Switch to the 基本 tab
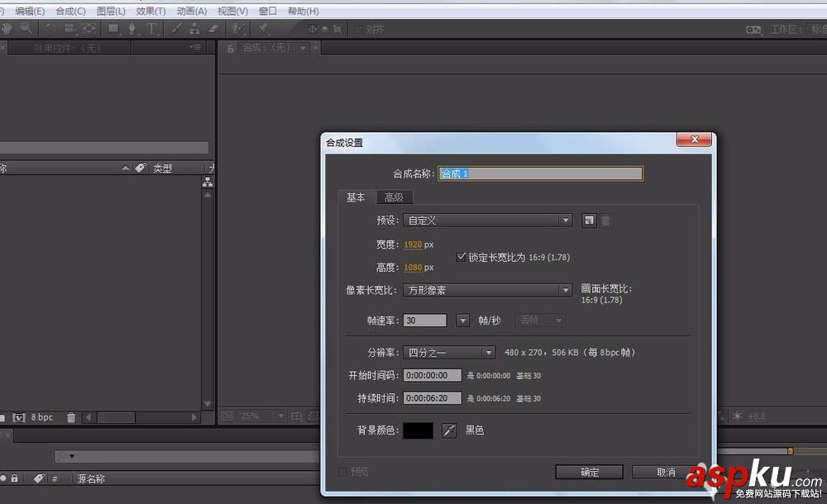The image size is (827, 504). click(356, 197)
